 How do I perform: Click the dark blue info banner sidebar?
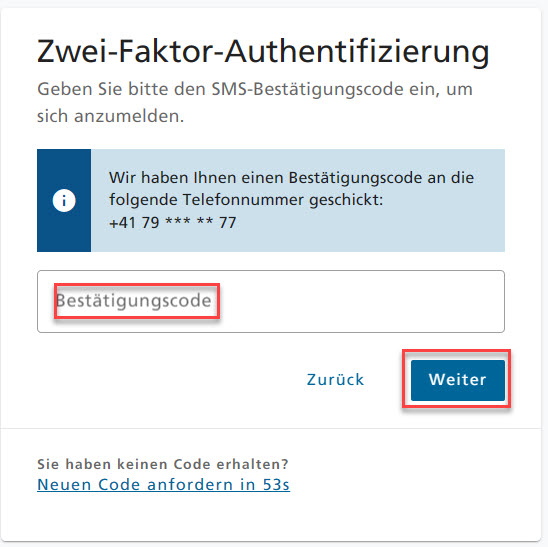tap(64, 200)
